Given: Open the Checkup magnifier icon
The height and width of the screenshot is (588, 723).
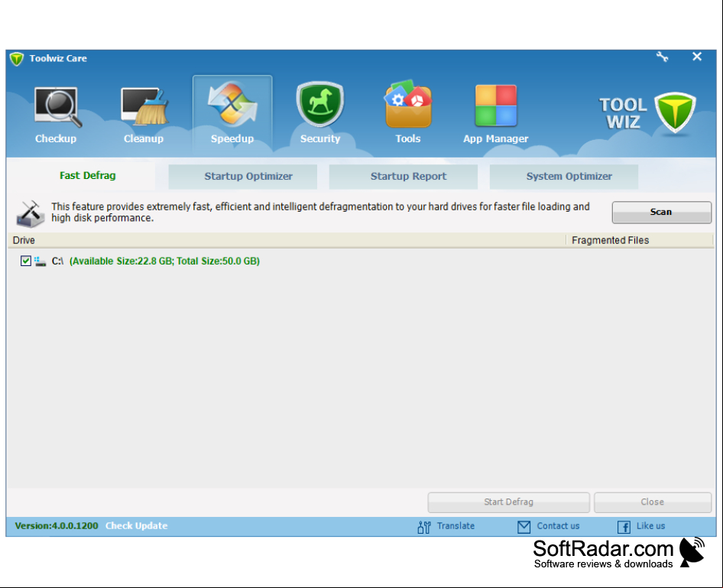Looking at the screenshot, I should (x=58, y=107).
